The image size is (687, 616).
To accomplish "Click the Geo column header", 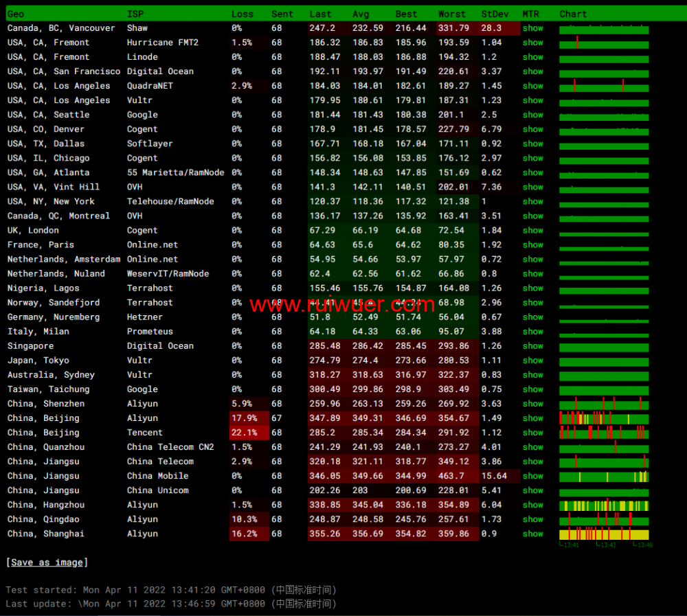I will click(x=15, y=14).
